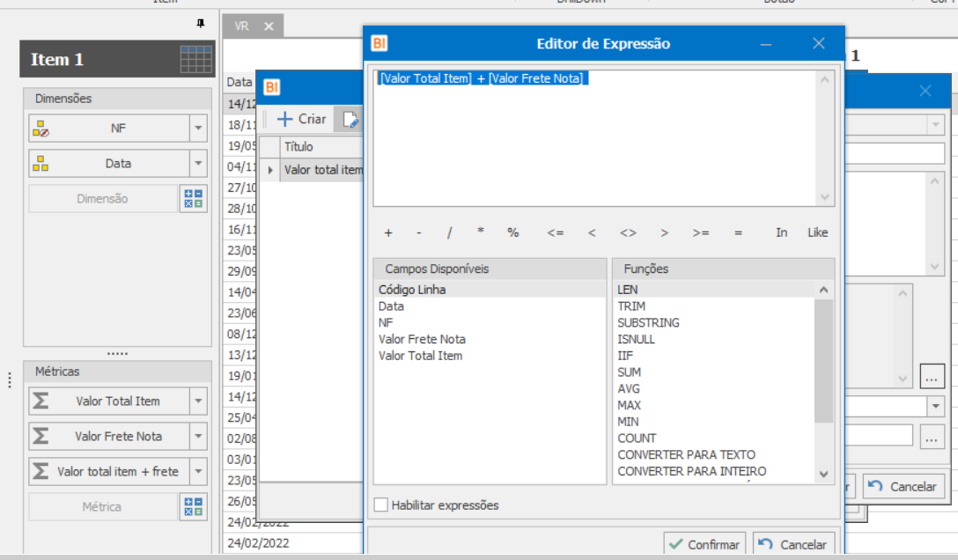Click BI logo of the middle window
Image resolution: width=958 pixels, height=560 pixels.
[x=272, y=87]
